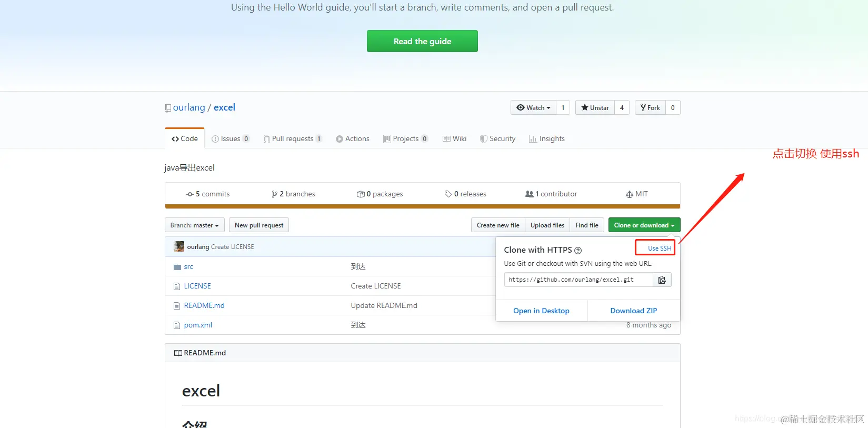Image resolution: width=868 pixels, height=428 pixels.
Task: Fork the repository
Action: coord(650,107)
